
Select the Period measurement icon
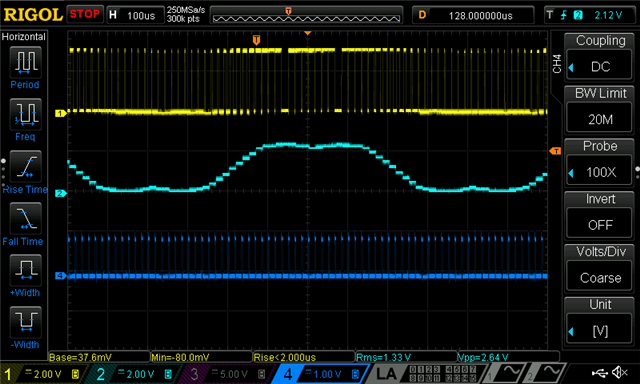[25, 62]
